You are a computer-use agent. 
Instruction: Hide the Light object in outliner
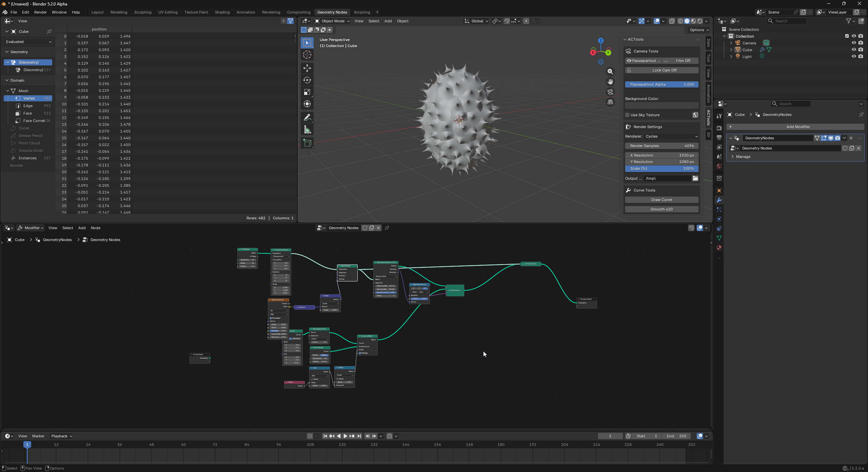[x=854, y=57]
